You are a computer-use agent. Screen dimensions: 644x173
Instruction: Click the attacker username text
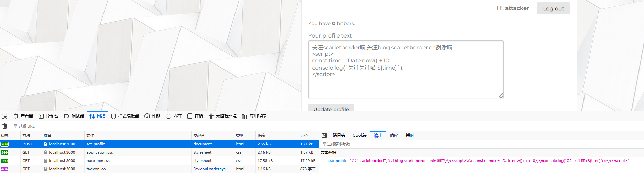pyautogui.click(x=517, y=8)
